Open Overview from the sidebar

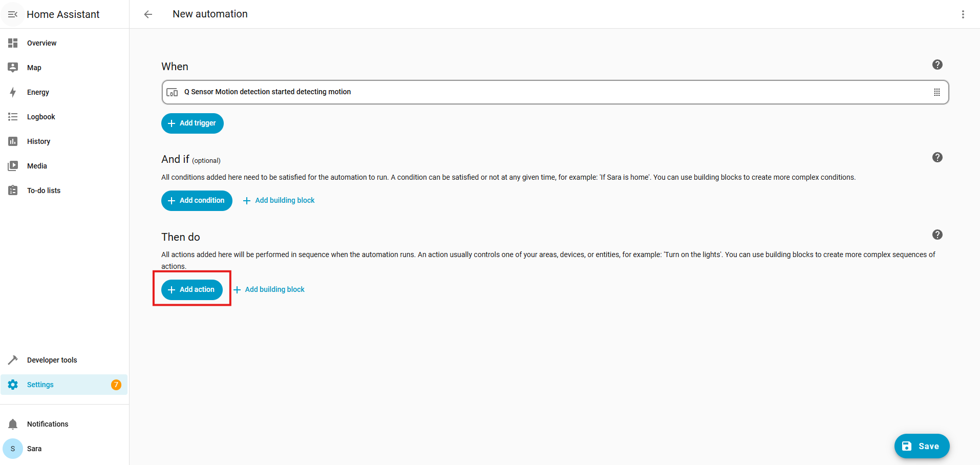pyautogui.click(x=64, y=43)
